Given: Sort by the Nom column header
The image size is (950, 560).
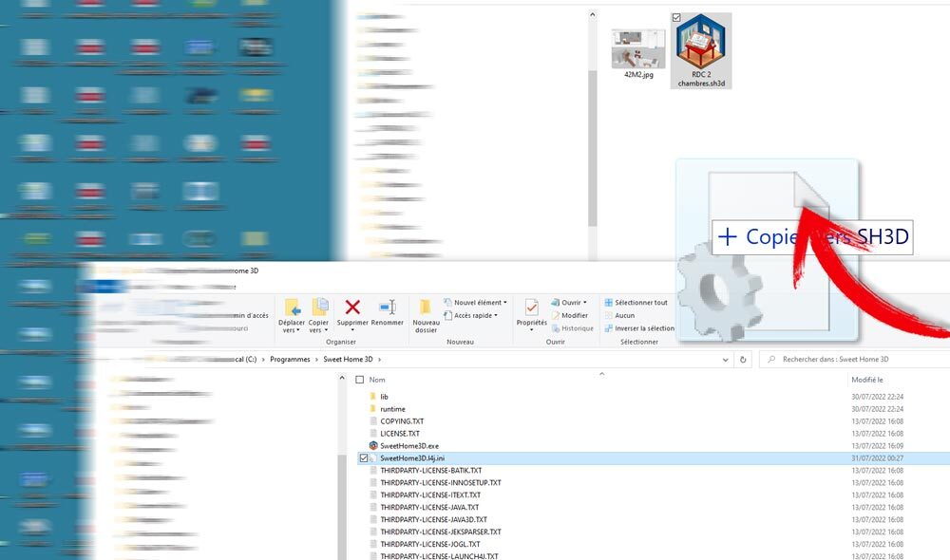Looking at the screenshot, I should 377,380.
